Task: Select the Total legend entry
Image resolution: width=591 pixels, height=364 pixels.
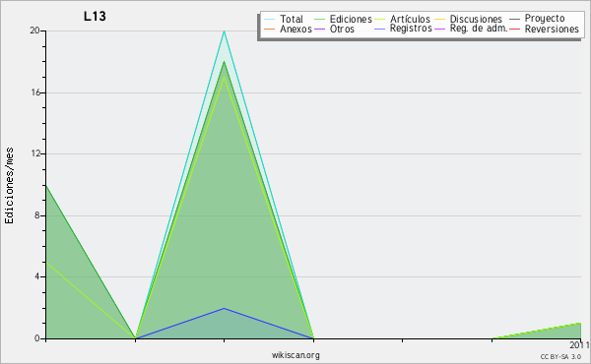Action: point(292,20)
